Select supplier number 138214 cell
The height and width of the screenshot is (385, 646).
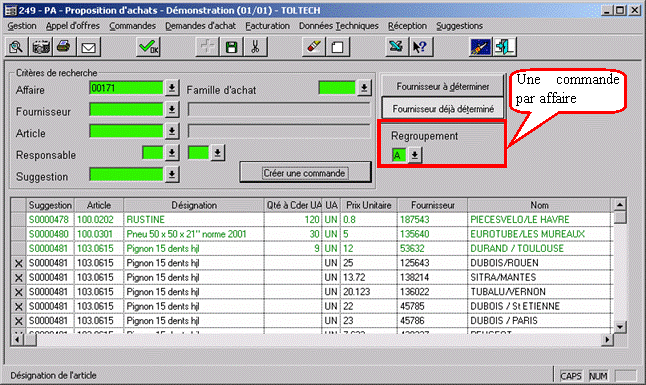coord(432,277)
